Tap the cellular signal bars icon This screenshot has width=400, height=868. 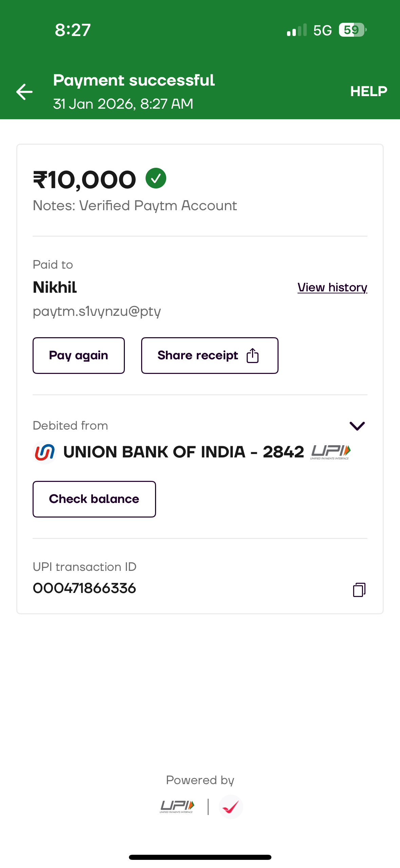(x=297, y=30)
